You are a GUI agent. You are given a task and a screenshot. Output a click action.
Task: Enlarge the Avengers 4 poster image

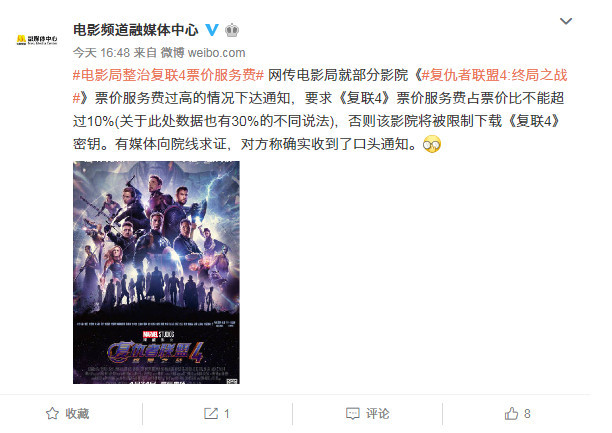(x=156, y=272)
